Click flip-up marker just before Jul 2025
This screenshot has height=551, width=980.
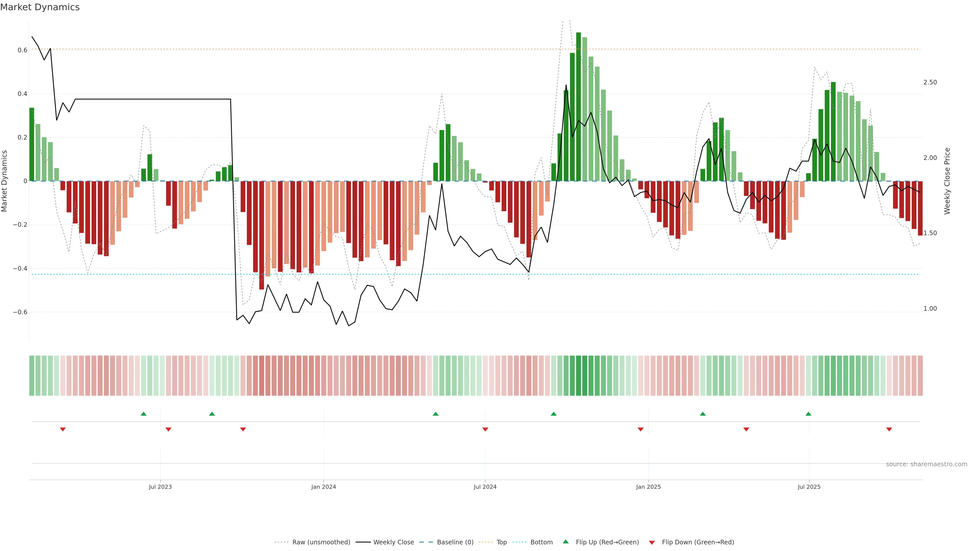coord(808,414)
